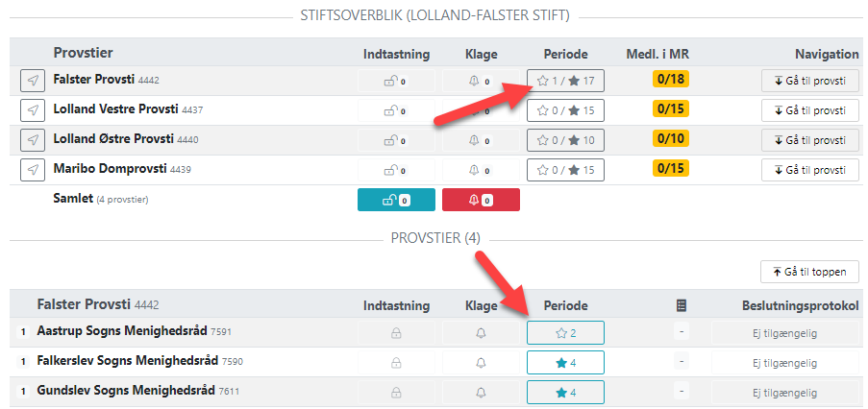The image size is (868, 409).
Task: Click the Gå til toppen button
Action: [x=810, y=272]
